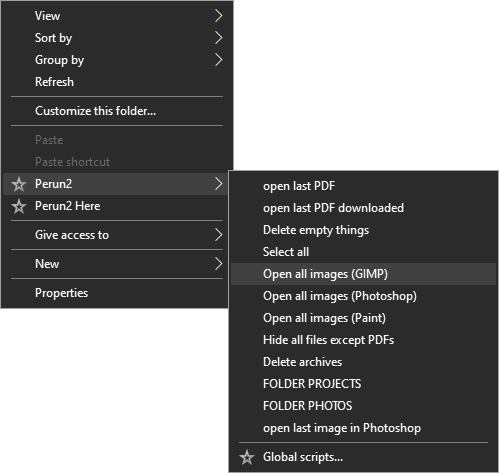Select Customize this folder option
The width and height of the screenshot is (499, 473).
tap(115, 111)
